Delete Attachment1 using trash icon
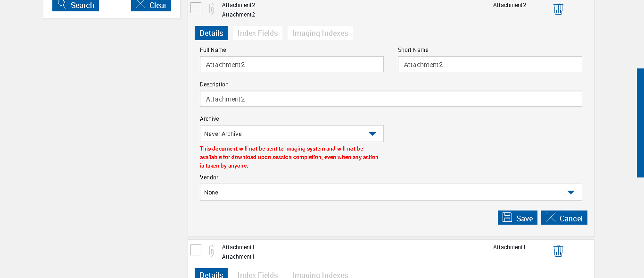 558,251
